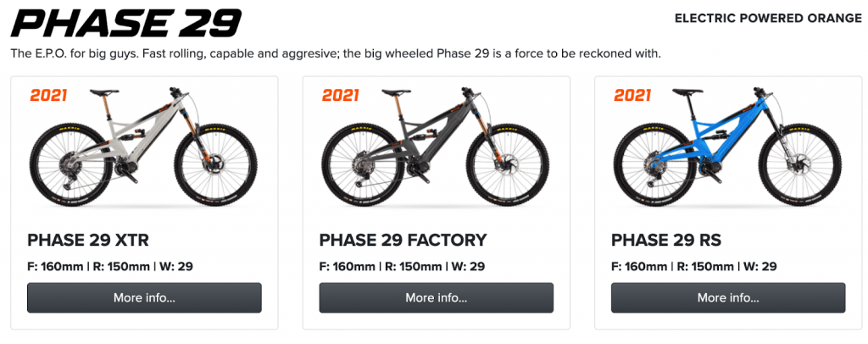Screen dimensions: 868x344
Task: Select the PHASE 29 RS title
Action: 666,241
